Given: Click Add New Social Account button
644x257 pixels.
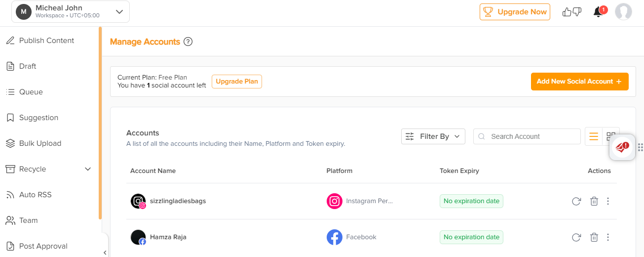Looking at the screenshot, I should tap(579, 82).
